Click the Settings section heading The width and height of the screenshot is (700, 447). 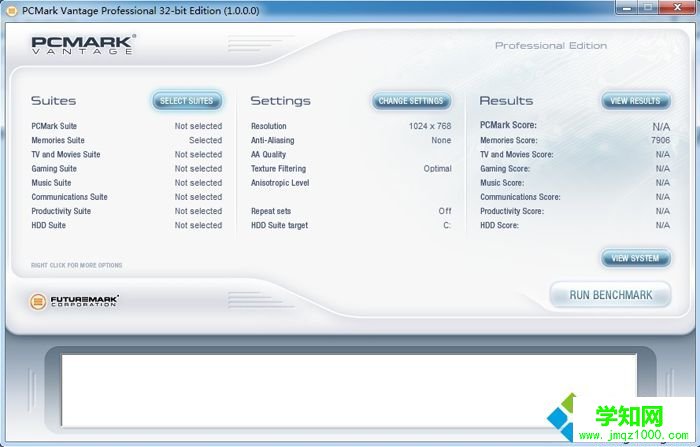280,101
